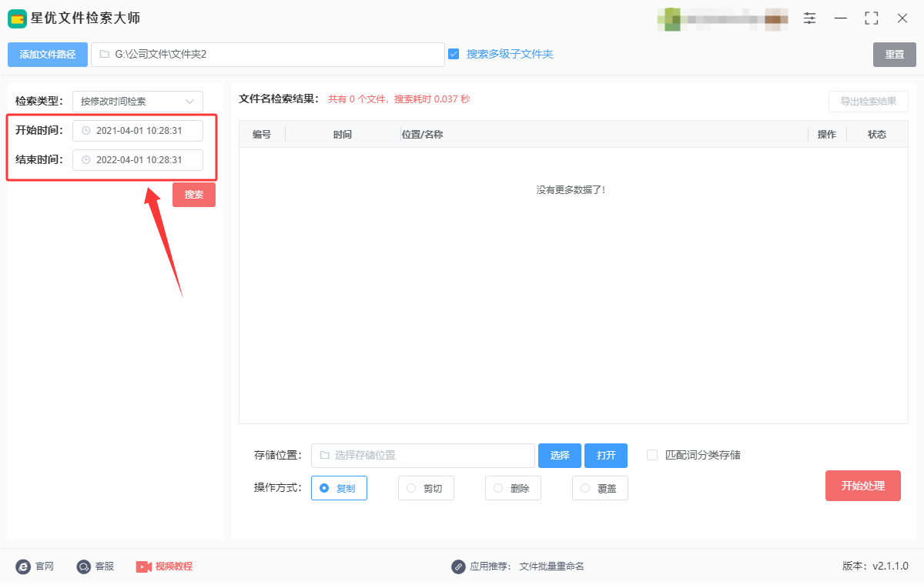Open the 官网 website icon
The width and height of the screenshot is (924, 585).
(x=23, y=567)
